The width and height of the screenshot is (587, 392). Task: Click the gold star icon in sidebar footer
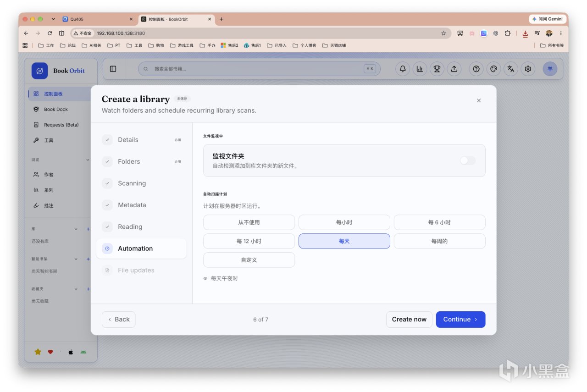[38, 352]
